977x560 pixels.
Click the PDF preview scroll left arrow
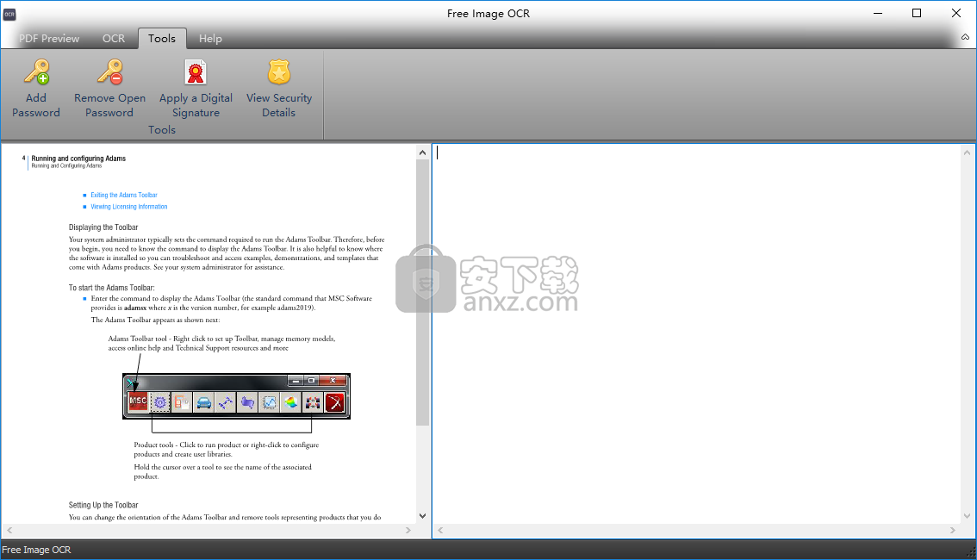9,530
